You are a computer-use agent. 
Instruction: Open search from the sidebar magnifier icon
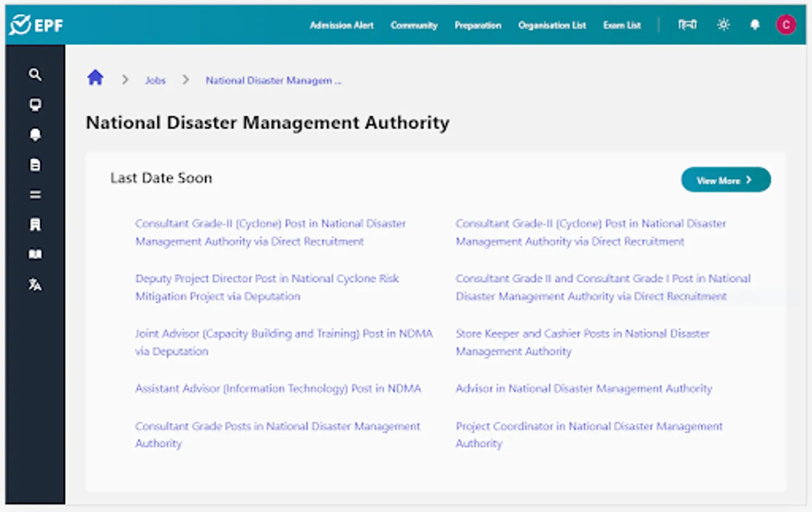[35, 75]
